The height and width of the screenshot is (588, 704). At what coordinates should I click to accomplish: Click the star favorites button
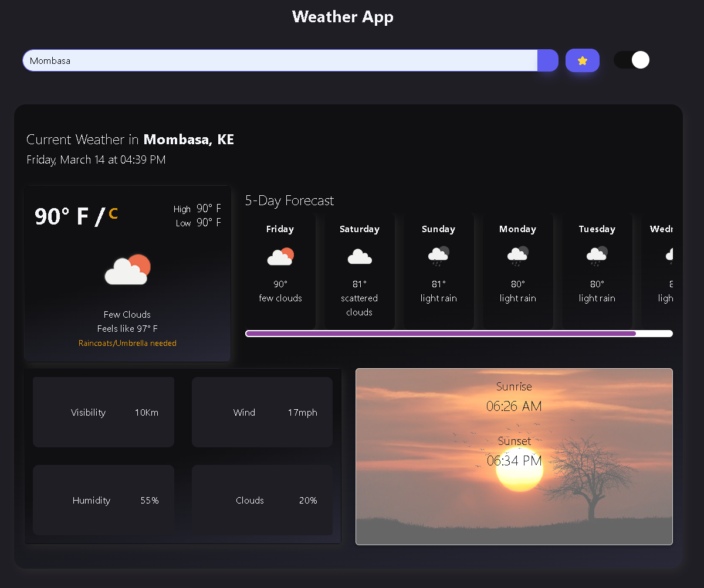coord(582,60)
